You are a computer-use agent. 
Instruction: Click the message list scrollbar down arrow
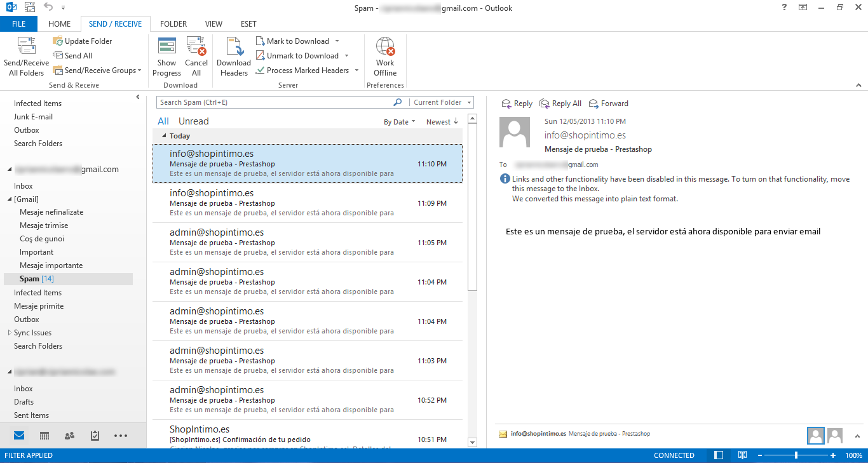(472, 441)
